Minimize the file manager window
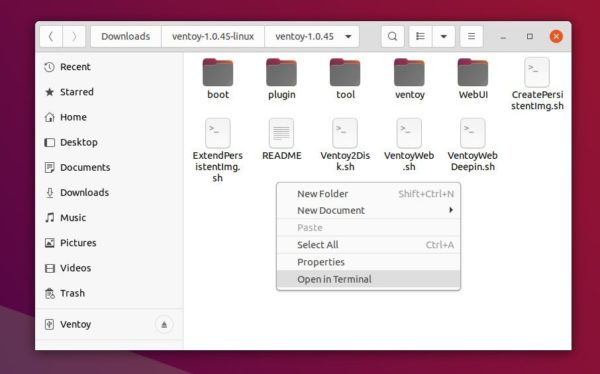The height and width of the screenshot is (374, 600). 503,37
